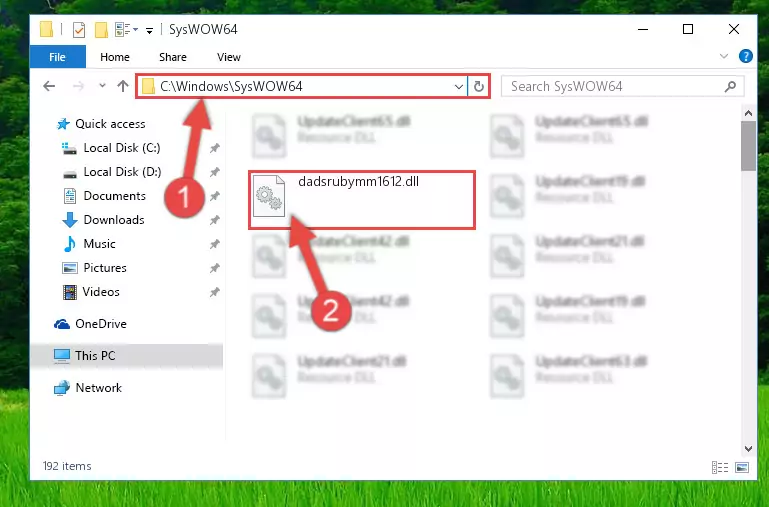Refresh the SysWOW64 folder

pyautogui.click(x=479, y=87)
